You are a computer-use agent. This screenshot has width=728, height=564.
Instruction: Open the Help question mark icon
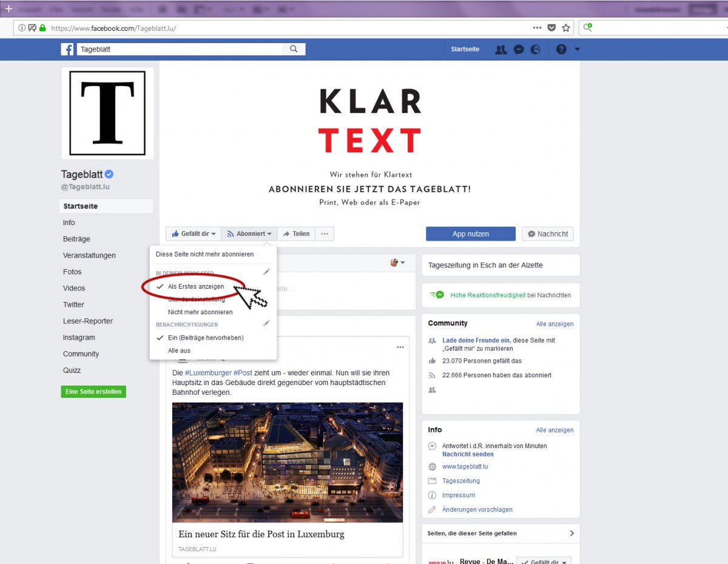point(561,49)
